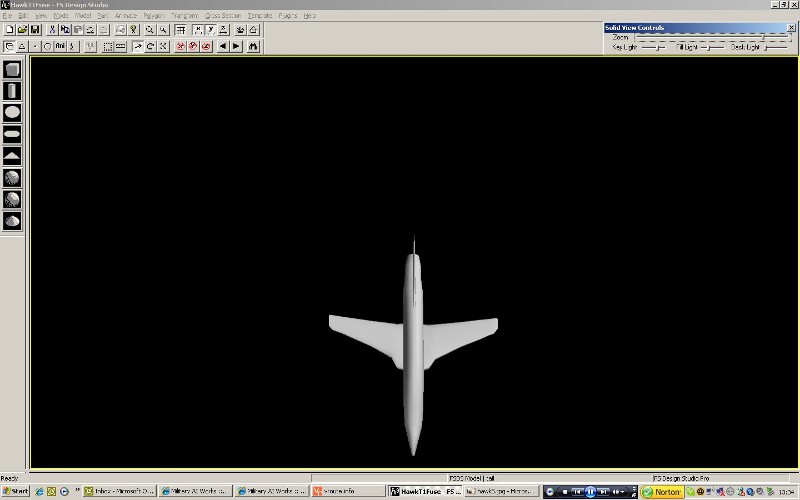This screenshot has width=800, height=500.
Task: Click the binoculars find icon
Action: [253, 46]
